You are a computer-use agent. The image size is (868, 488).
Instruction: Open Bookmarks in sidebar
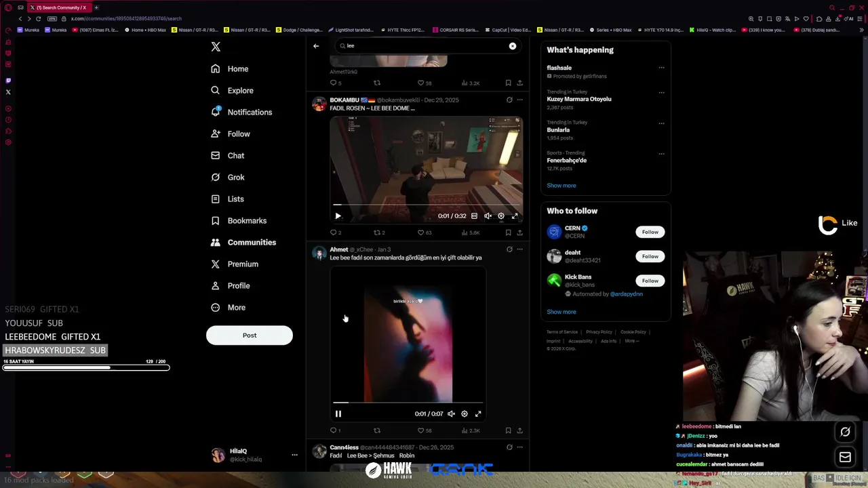pos(239,220)
